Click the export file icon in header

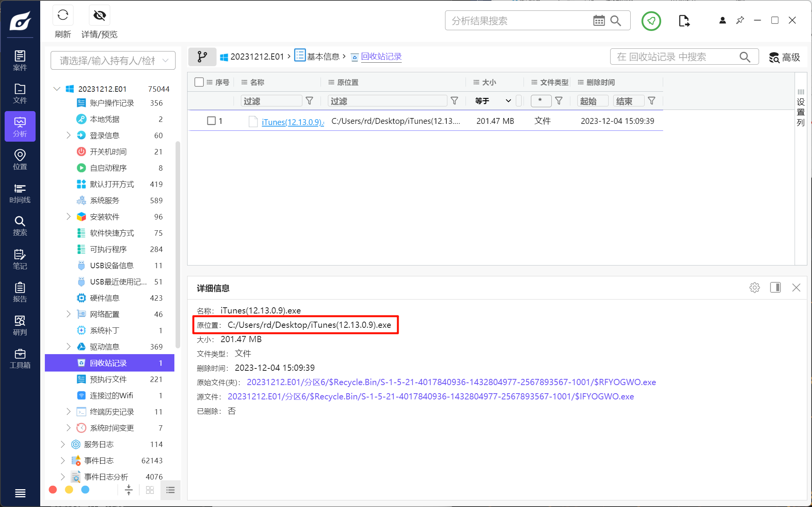coord(684,21)
